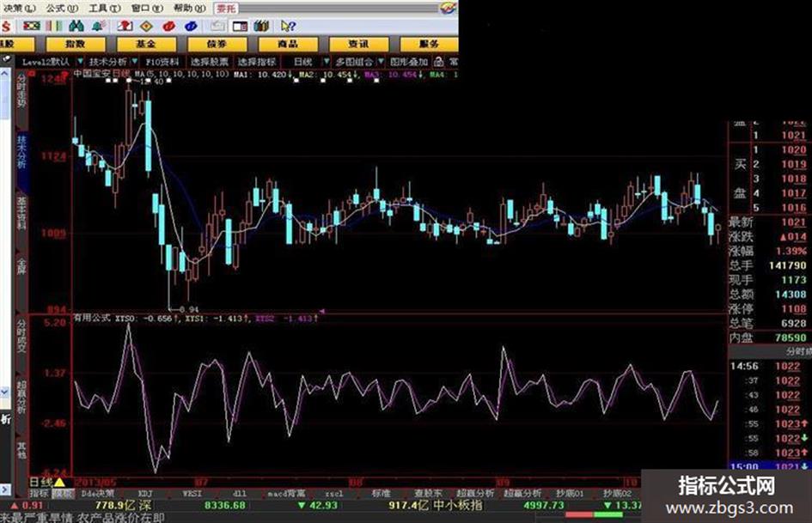Click the 图形叠加 toolbar item
Screen dimensions: 812x523
(409, 62)
